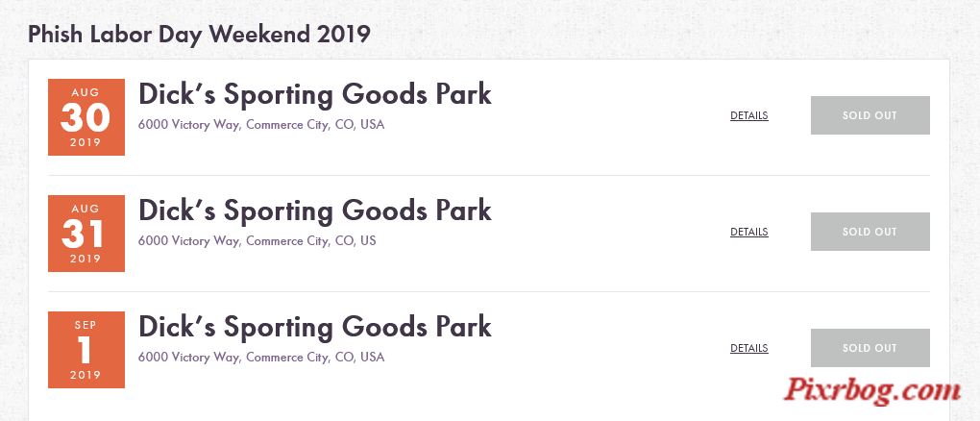
Task: Click SOLD OUT button for the Sep 1 show
Action: [x=870, y=348]
